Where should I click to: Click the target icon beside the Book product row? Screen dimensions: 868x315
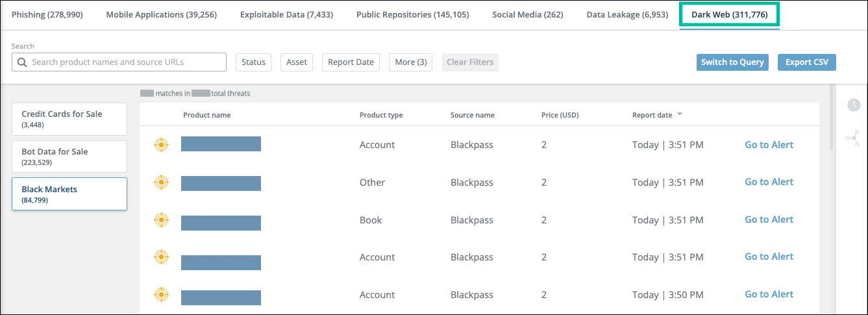coord(161,220)
